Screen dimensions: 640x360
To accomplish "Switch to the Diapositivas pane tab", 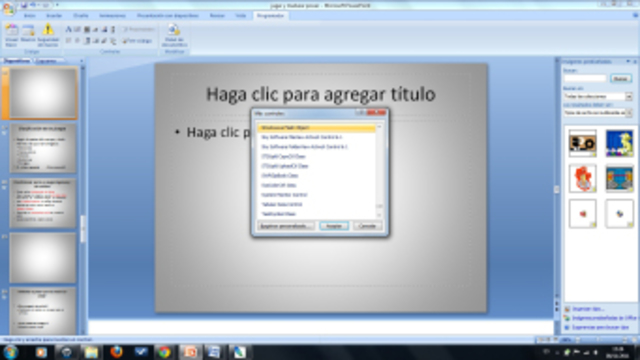I will tap(17, 61).
